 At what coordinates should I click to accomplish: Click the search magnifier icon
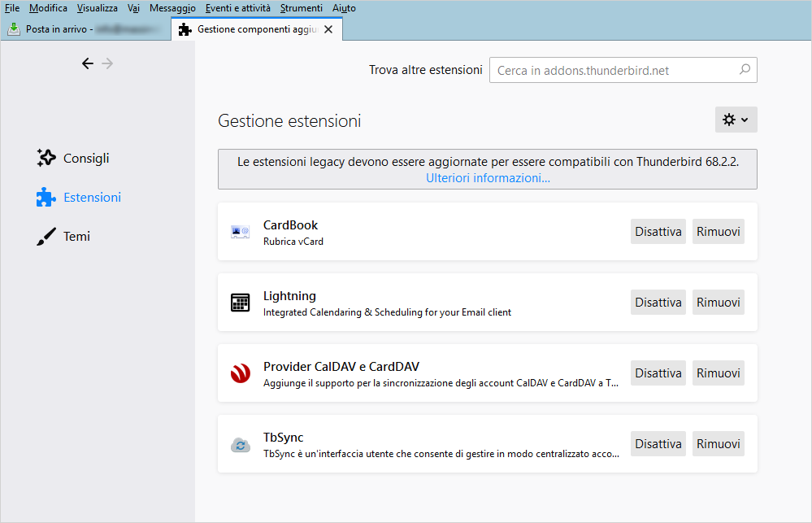point(745,69)
